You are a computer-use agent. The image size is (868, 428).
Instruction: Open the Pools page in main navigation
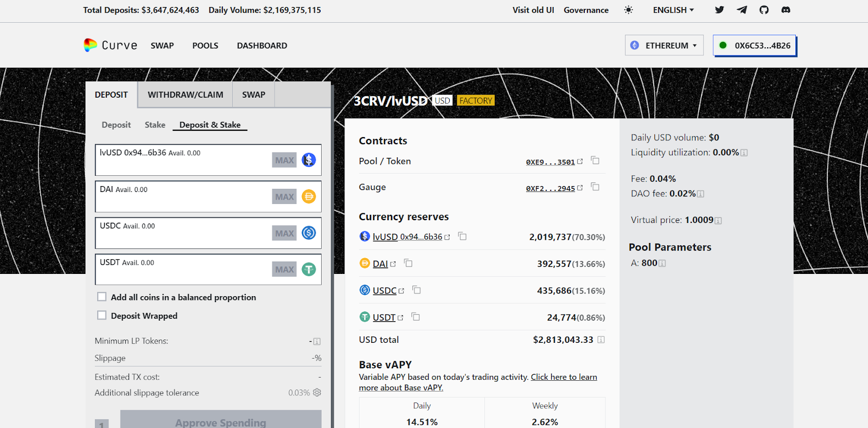click(205, 46)
